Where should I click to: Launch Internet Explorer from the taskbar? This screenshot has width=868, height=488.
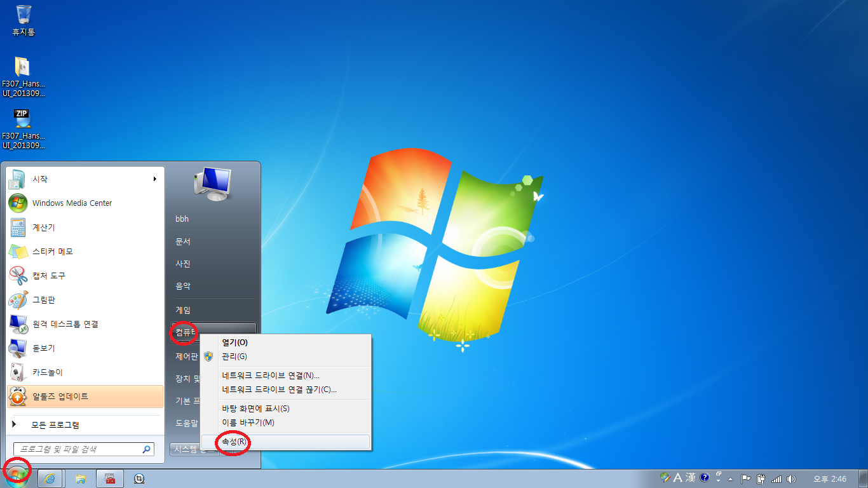coord(51,478)
